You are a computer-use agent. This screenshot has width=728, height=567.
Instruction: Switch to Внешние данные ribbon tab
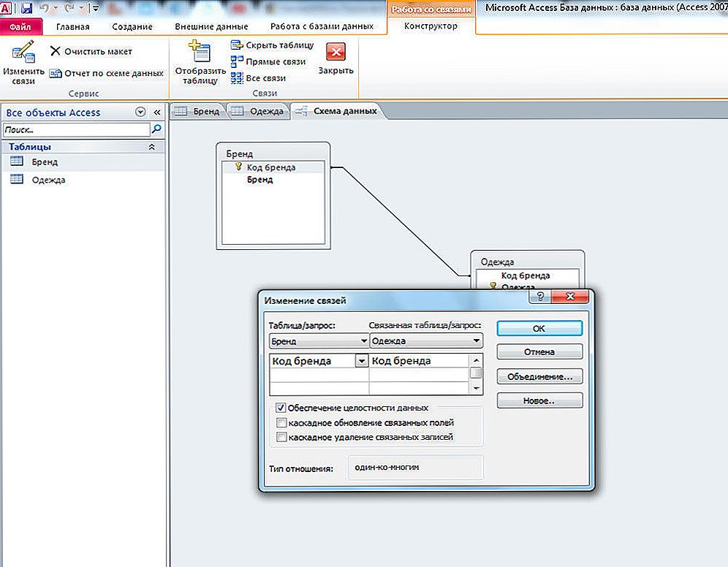211,27
